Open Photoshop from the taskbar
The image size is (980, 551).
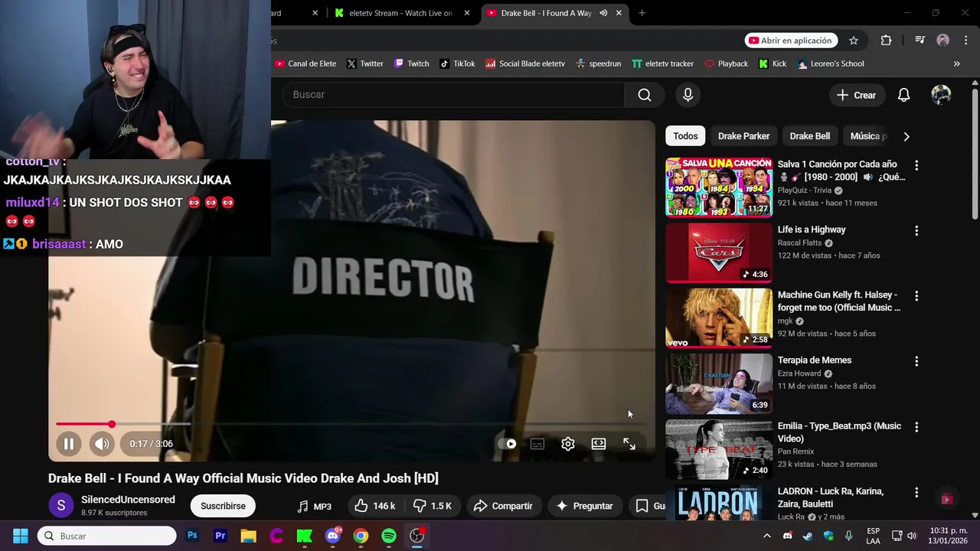pos(192,536)
